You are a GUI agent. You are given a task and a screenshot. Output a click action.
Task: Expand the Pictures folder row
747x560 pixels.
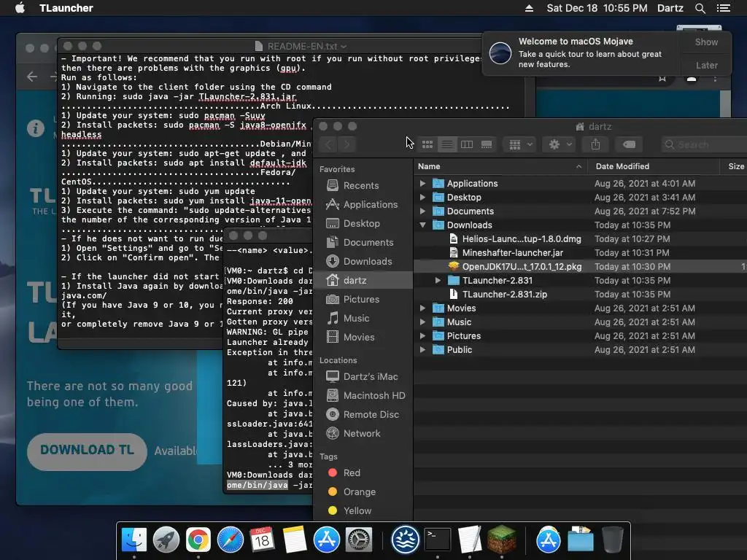pos(422,335)
